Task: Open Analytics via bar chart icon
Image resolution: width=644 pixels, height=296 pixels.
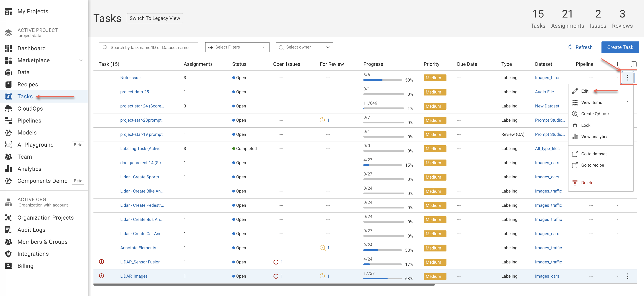Action: pyautogui.click(x=8, y=169)
